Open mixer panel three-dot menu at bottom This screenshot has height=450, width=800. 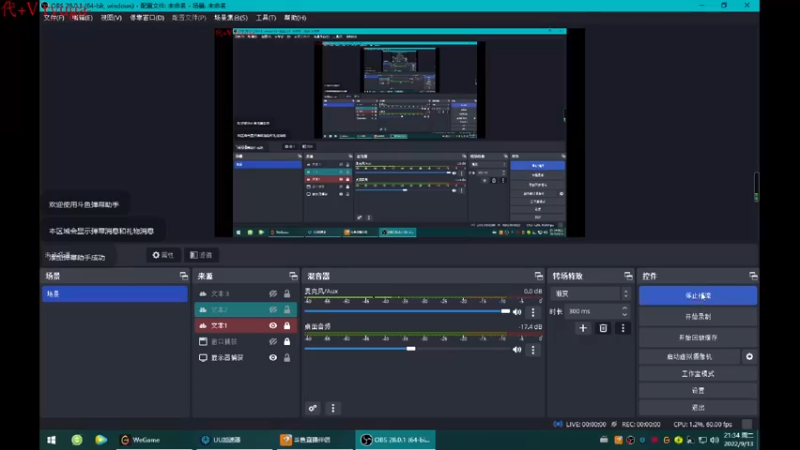[x=333, y=408]
